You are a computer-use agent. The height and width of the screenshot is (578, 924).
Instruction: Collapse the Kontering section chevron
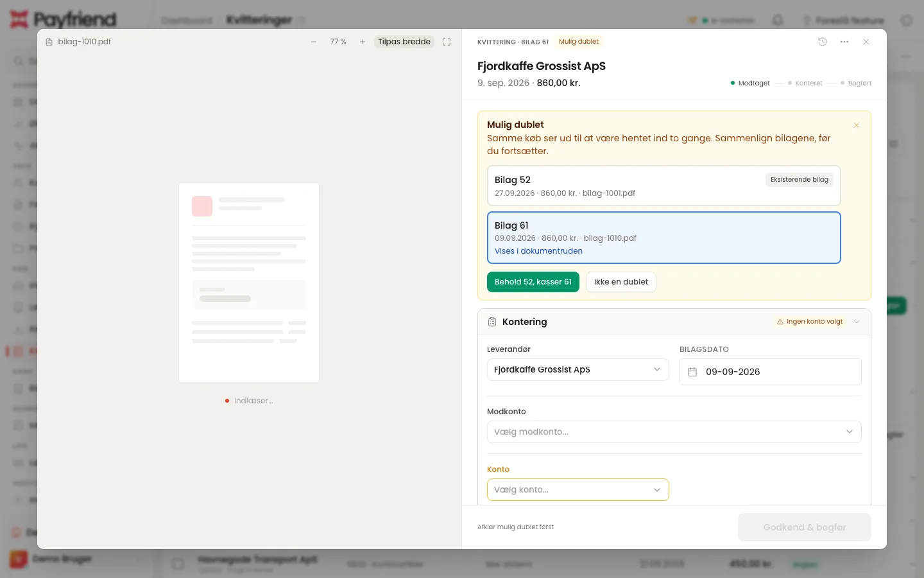[x=857, y=322]
